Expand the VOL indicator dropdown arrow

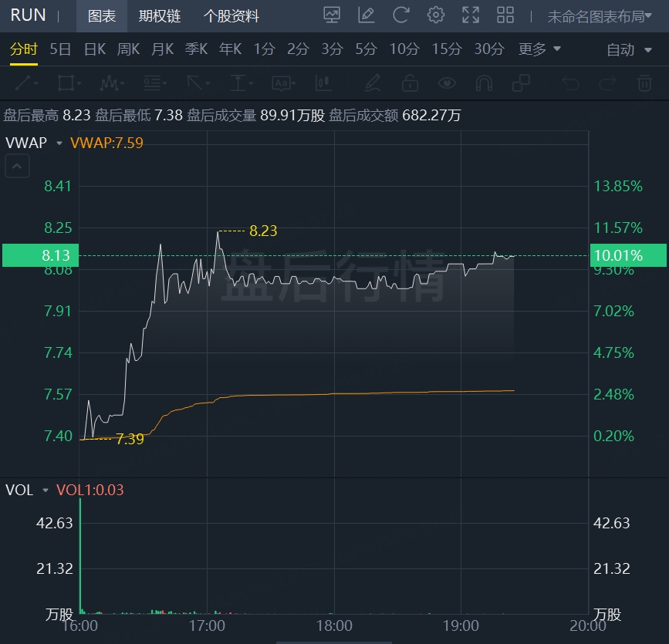[46, 491]
